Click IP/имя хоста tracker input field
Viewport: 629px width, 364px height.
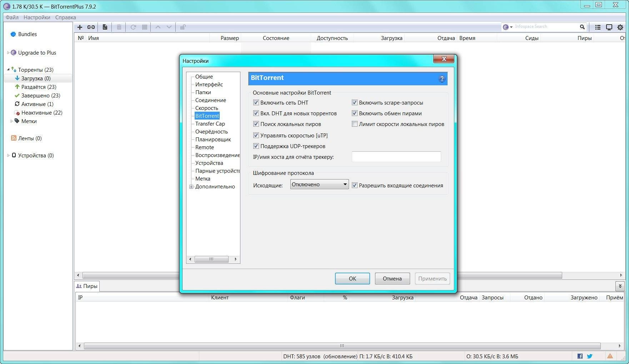click(396, 157)
